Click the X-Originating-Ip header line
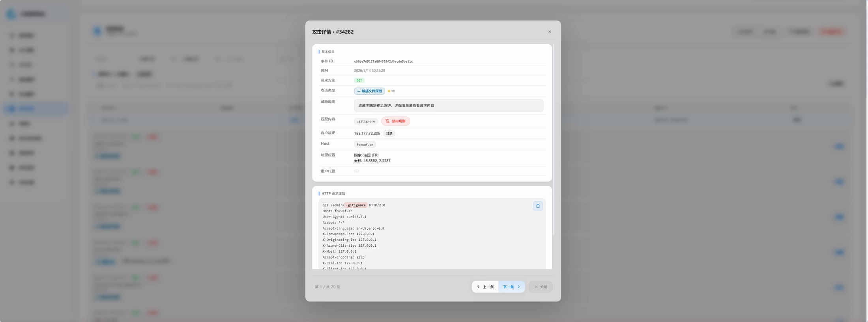868x322 pixels. (x=349, y=240)
